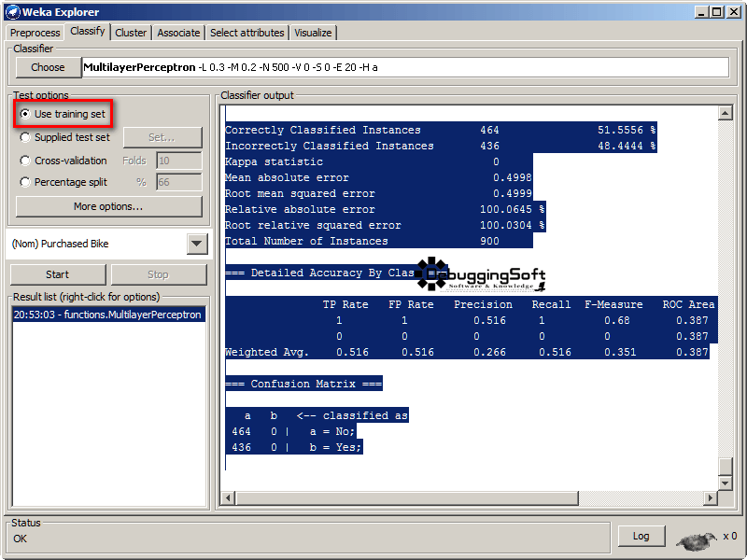Minimize the Weka Explorer window
Viewport: 747px width, 560px height.
(x=701, y=12)
